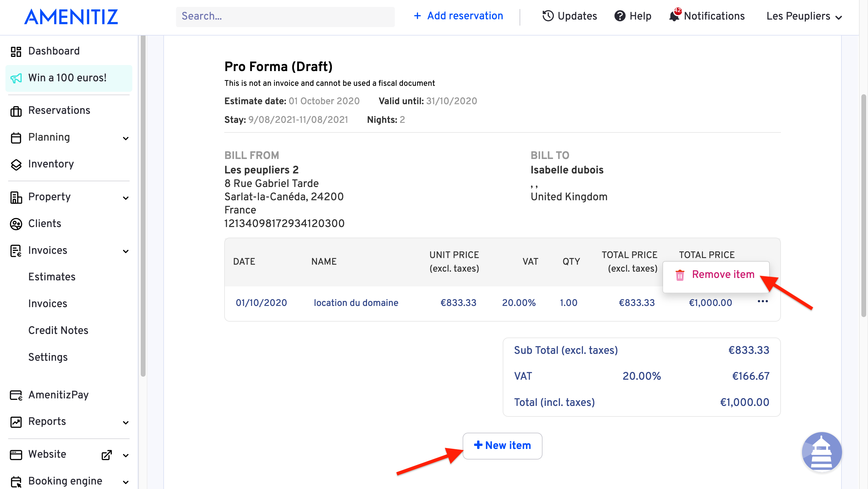
Task: Click Add reservation link
Action: click(x=465, y=16)
